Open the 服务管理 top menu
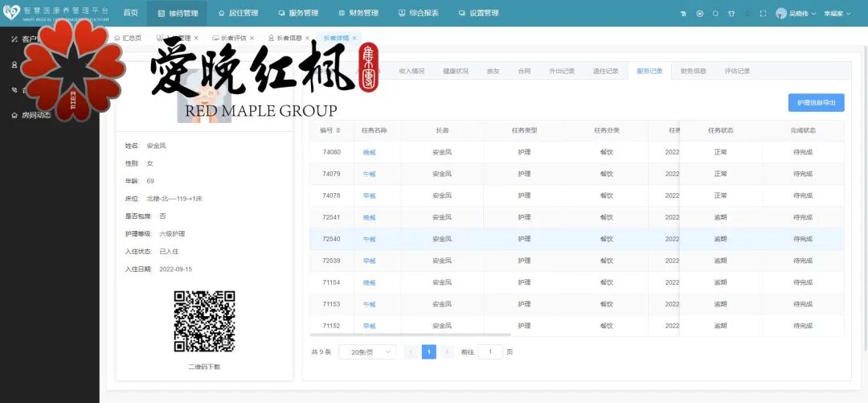 click(x=298, y=13)
